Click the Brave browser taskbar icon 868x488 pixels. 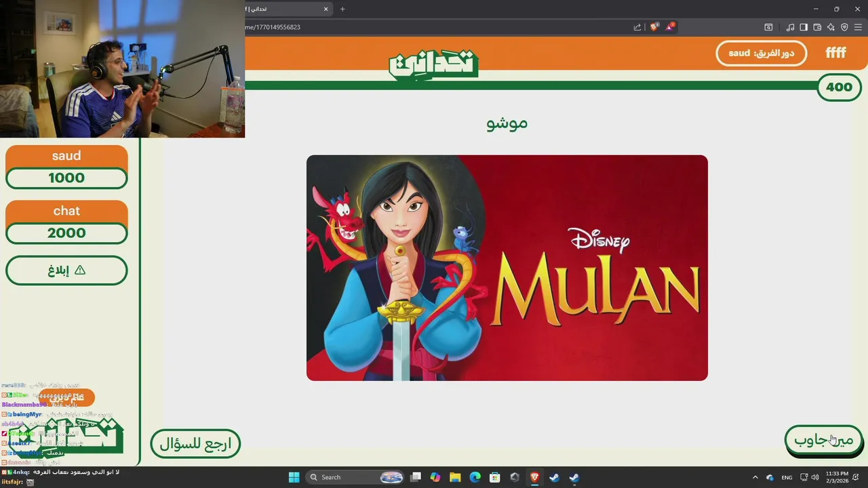(534, 477)
